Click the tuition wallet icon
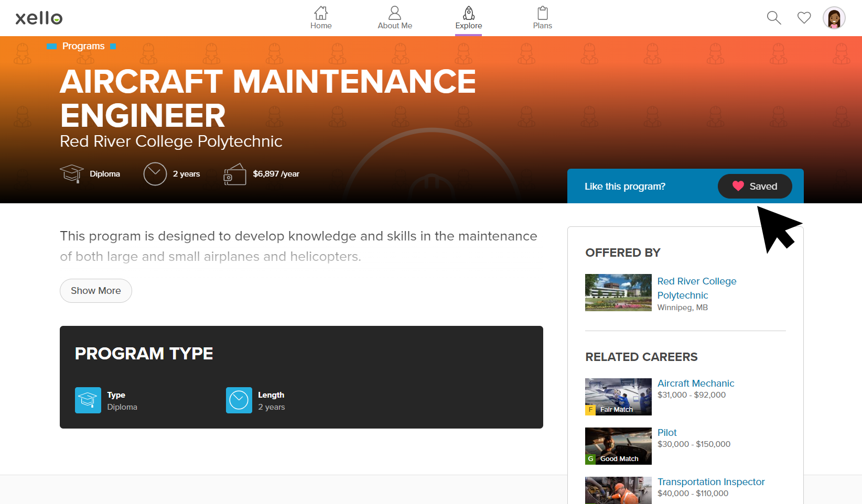862x504 pixels. tap(235, 174)
